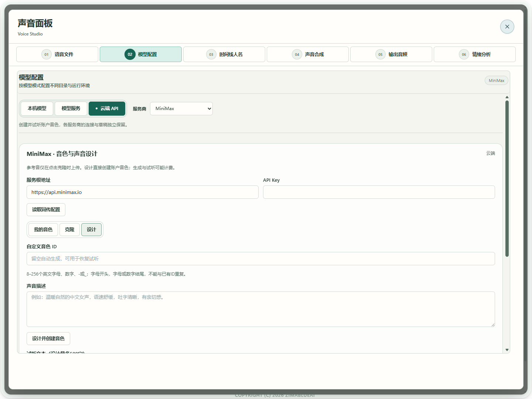This screenshot has height=399, width=532.
Task: Click the MiniMax · 音色与声音设计 heading
Action: [62, 154]
